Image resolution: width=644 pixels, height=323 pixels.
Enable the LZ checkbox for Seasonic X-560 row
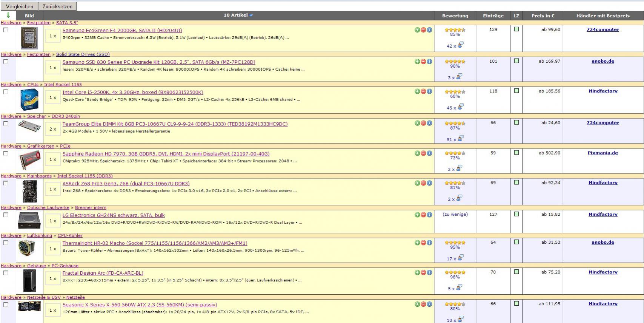tap(516, 304)
